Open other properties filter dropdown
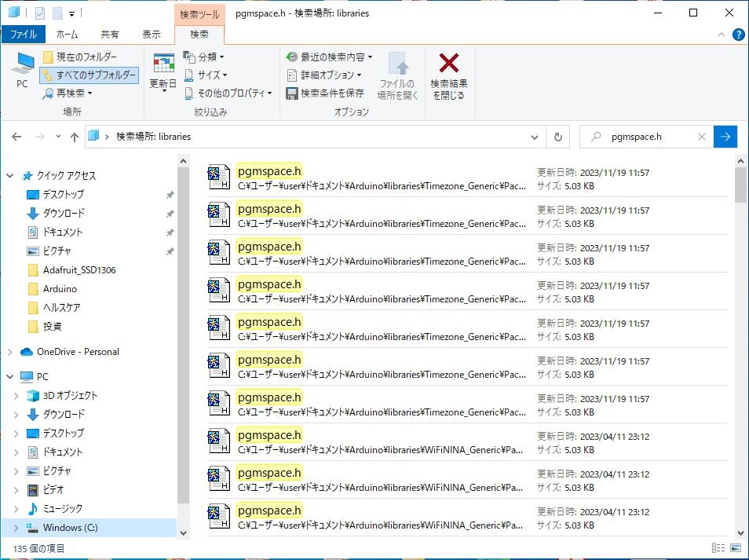749x560 pixels. (x=228, y=93)
